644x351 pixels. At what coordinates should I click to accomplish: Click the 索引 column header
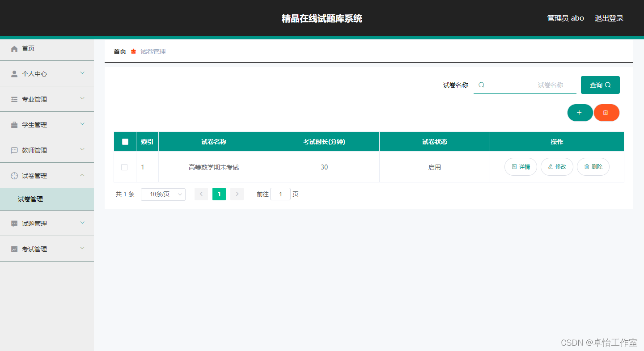coord(147,142)
